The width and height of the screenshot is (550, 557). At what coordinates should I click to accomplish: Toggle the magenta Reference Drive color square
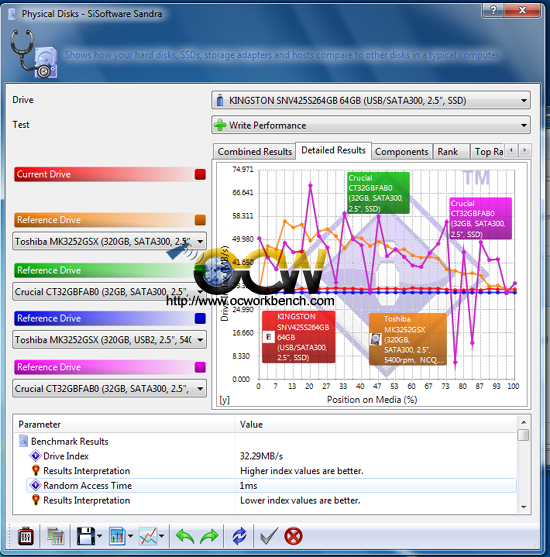(x=200, y=367)
